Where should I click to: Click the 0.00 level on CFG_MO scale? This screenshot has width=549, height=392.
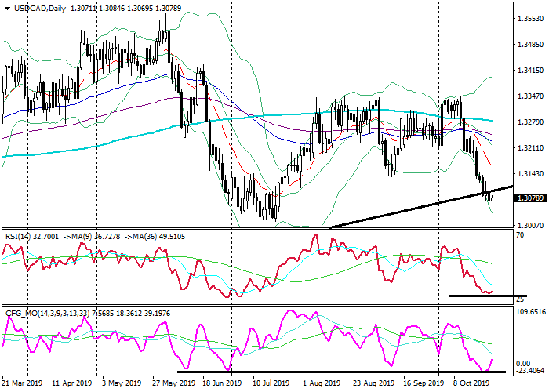coord(522,363)
